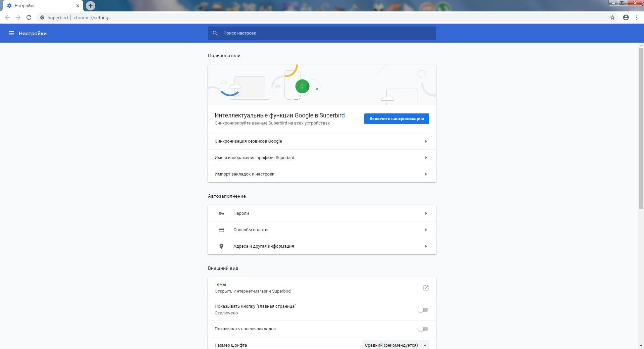Click the Размер шрифта label

tap(231, 345)
